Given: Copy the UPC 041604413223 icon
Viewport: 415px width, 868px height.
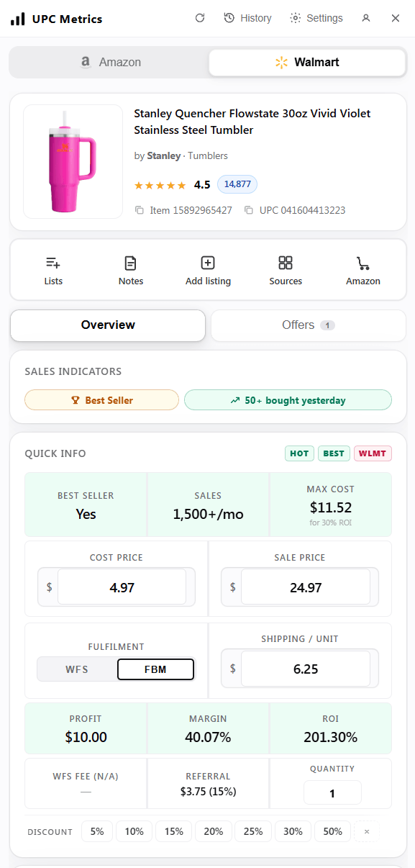Looking at the screenshot, I should pyautogui.click(x=248, y=210).
